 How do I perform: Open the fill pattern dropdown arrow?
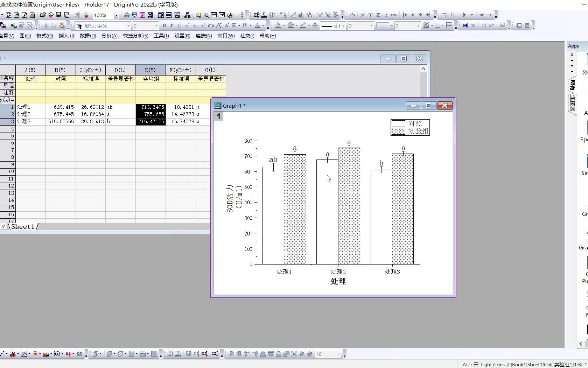click(432, 26)
